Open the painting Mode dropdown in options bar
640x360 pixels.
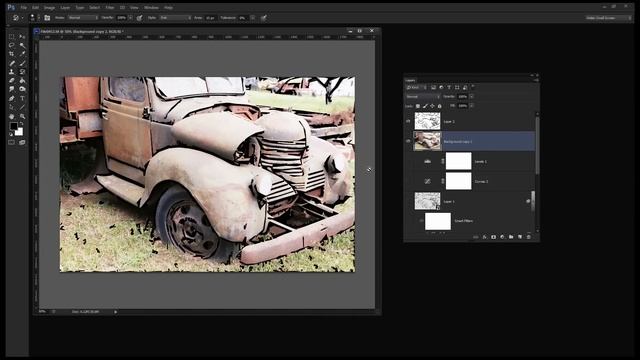tap(83, 18)
